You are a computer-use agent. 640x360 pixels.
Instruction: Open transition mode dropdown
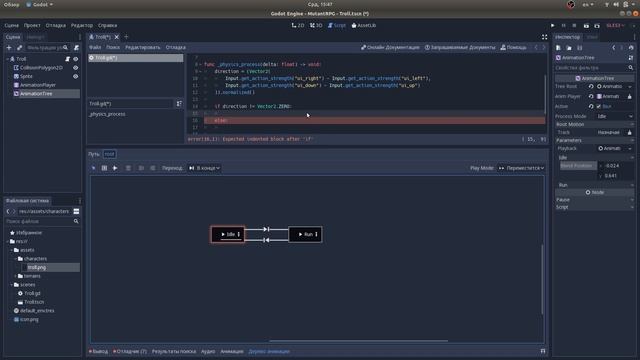(204, 168)
